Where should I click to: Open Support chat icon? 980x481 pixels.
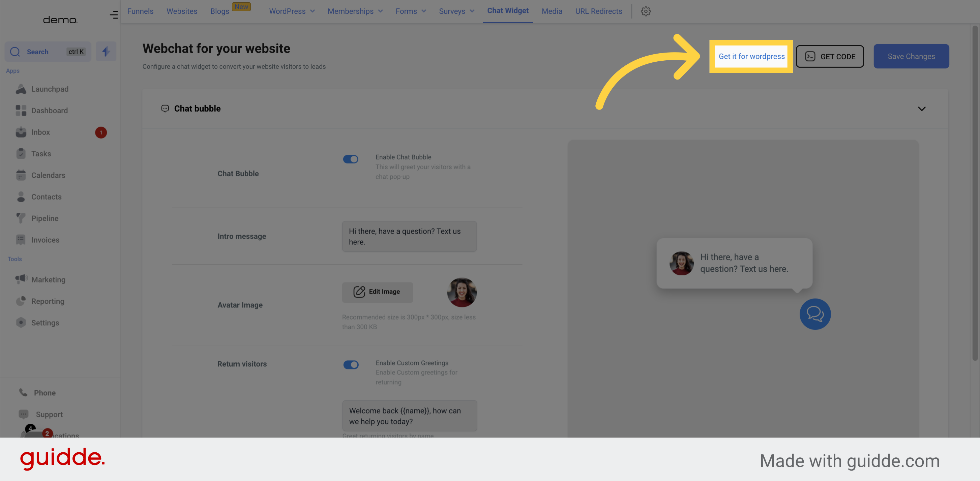(x=24, y=414)
